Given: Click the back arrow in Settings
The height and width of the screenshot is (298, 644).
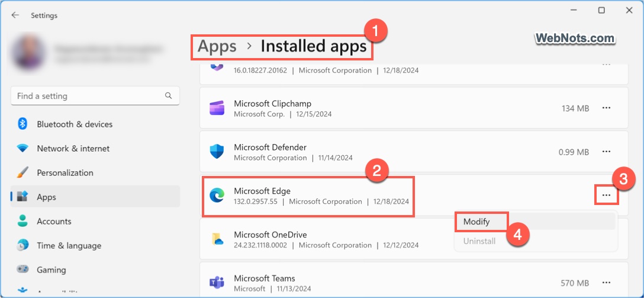Looking at the screenshot, I should [15, 15].
